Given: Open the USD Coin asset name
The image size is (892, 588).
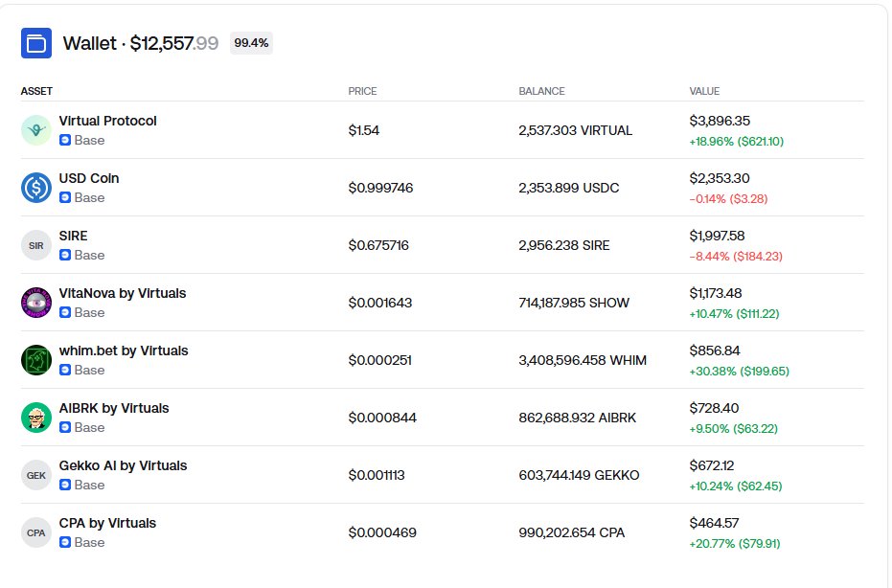Looking at the screenshot, I should coord(89,178).
